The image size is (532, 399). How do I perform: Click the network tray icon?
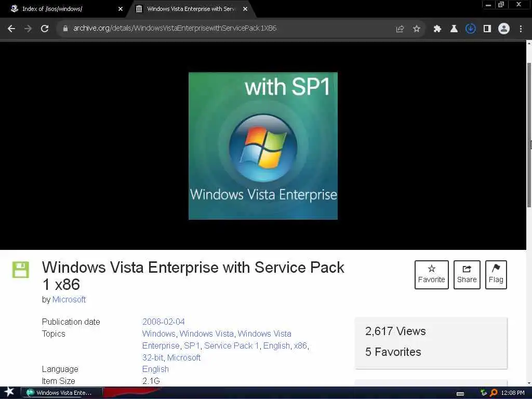(484, 393)
